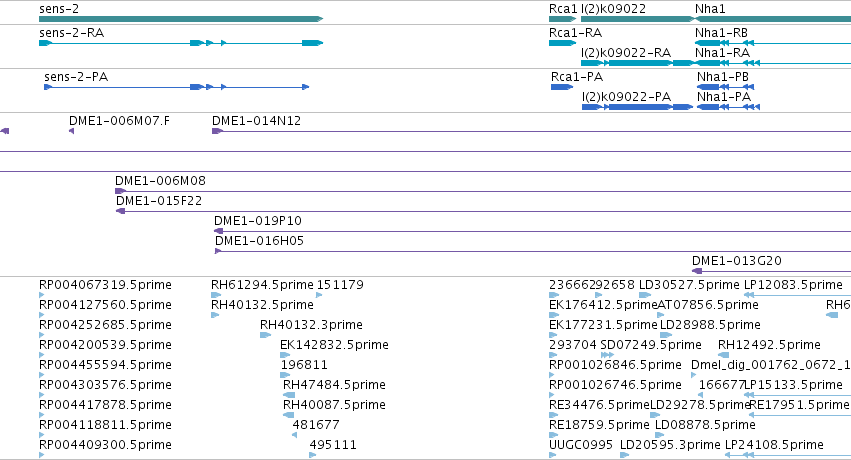Select EST RP004127560.5prime

[x=105, y=304]
